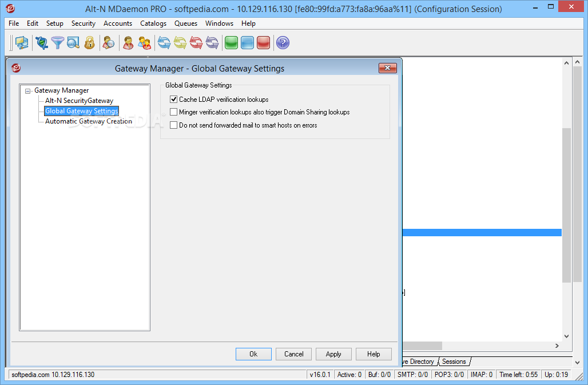Click the MDaemon app icon in the main title bar
This screenshot has height=385, width=588.
10,8
